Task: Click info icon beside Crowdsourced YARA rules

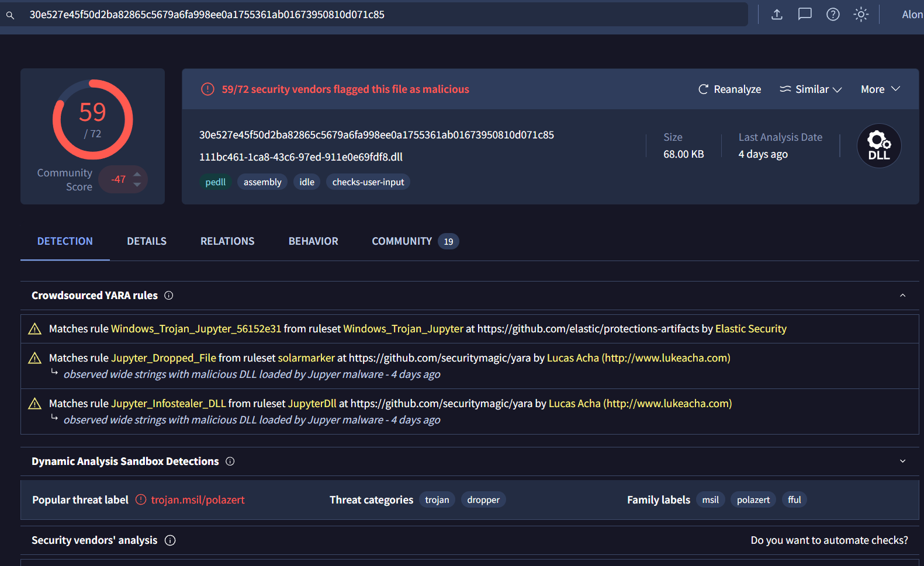Action: [x=169, y=296]
